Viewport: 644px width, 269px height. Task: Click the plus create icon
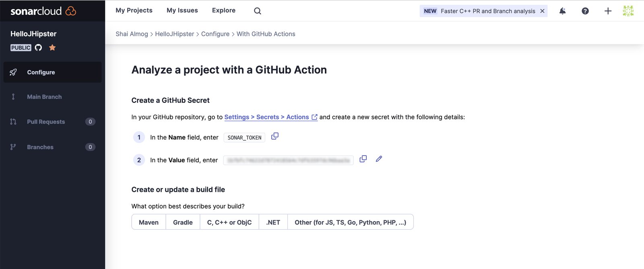point(608,11)
